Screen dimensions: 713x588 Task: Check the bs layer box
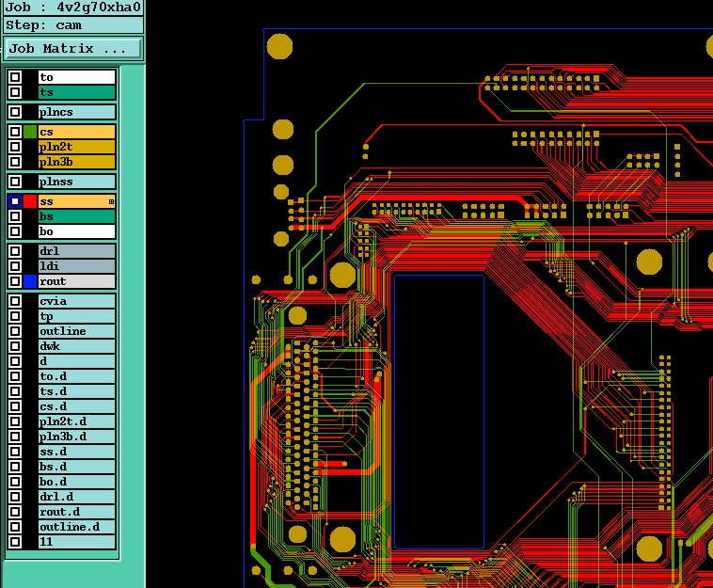click(15, 216)
